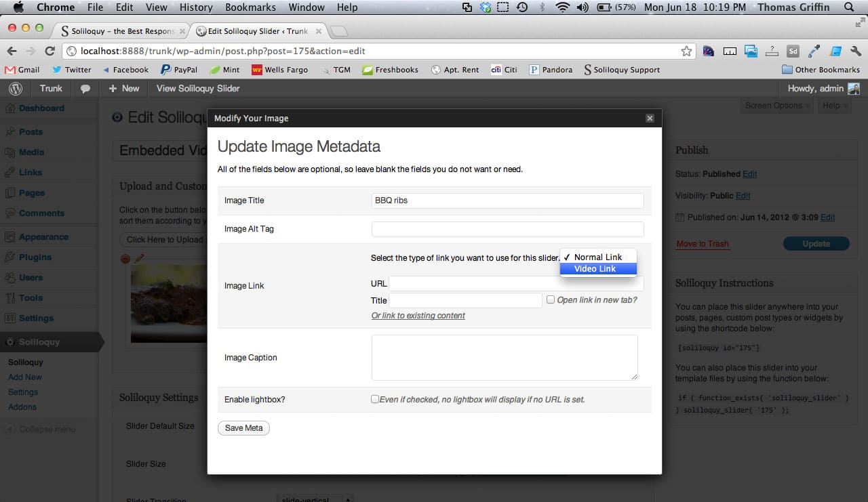Click the Save Meta button
This screenshot has height=502, width=868.
243,428
